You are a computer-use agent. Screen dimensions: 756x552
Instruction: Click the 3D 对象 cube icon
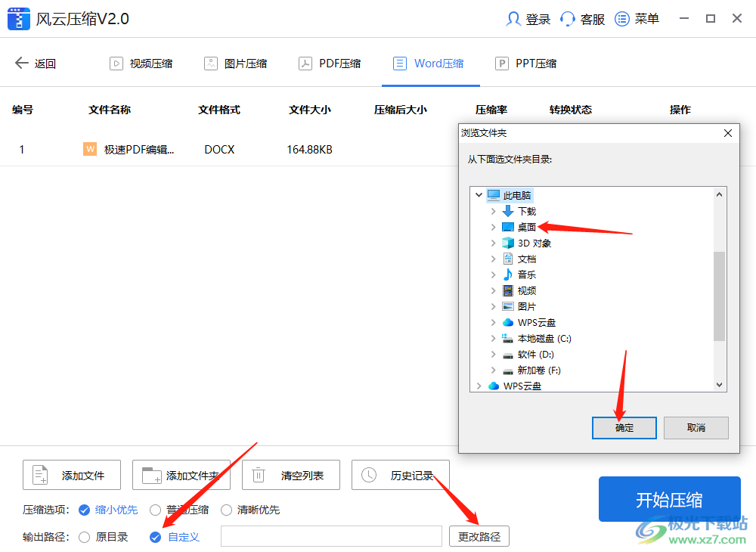(508, 243)
